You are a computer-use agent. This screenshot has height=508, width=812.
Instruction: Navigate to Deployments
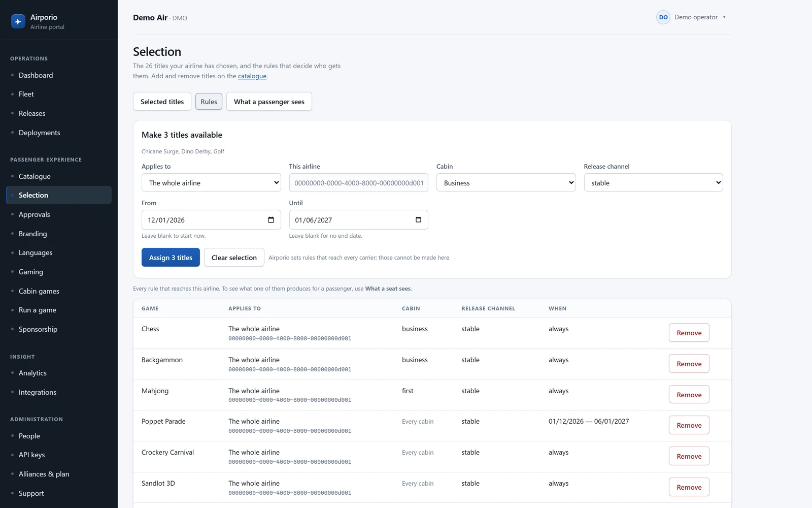[59, 133]
